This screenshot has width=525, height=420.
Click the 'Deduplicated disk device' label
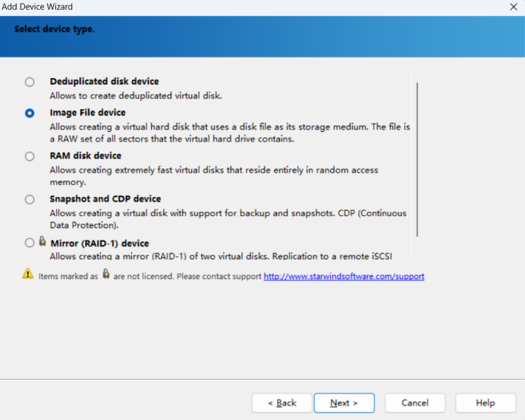click(x=104, y=81)
